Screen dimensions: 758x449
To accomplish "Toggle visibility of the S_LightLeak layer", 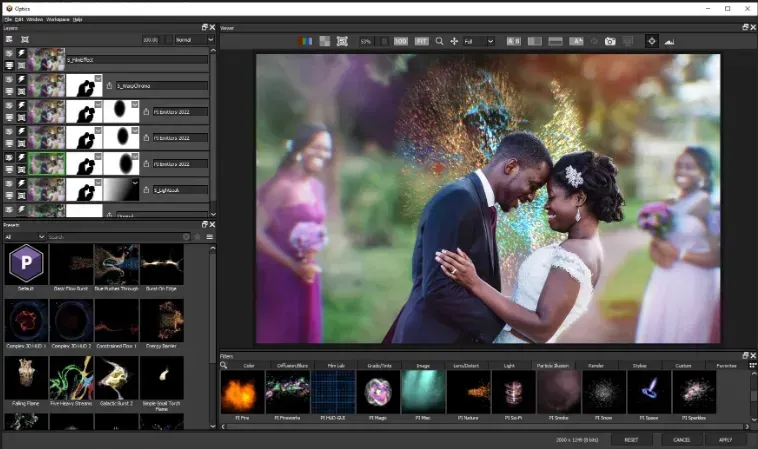I will [10, 185].
